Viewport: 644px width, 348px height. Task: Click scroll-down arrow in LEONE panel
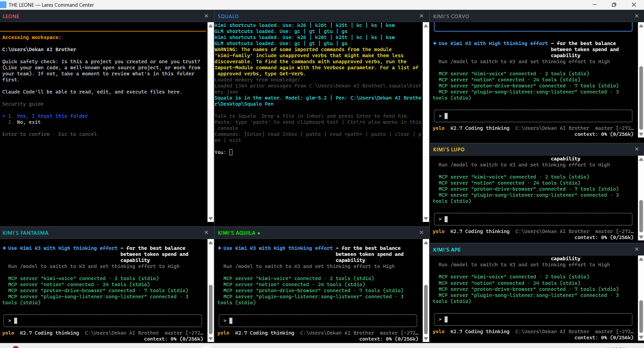pyautogui.click(x=211, y=219)
